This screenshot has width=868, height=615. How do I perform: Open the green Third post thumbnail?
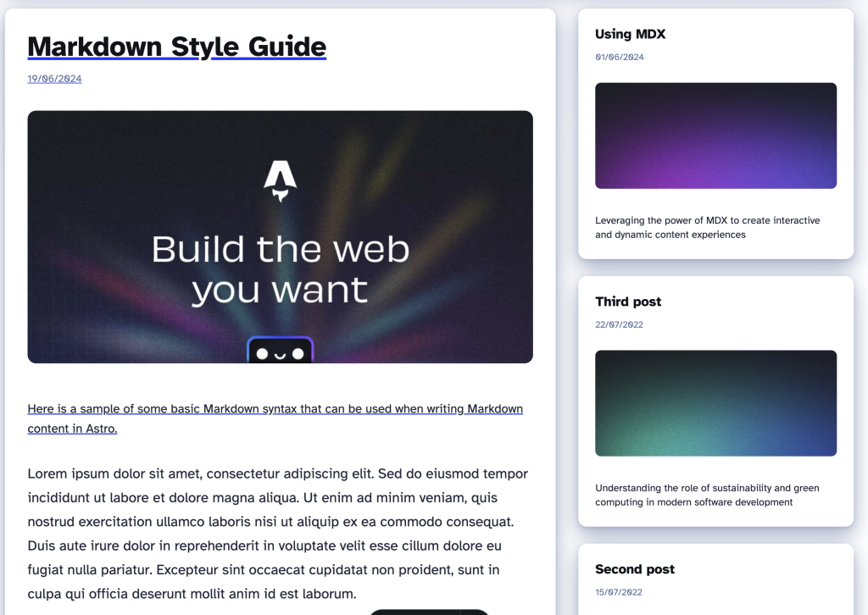(x=715, y=403)
